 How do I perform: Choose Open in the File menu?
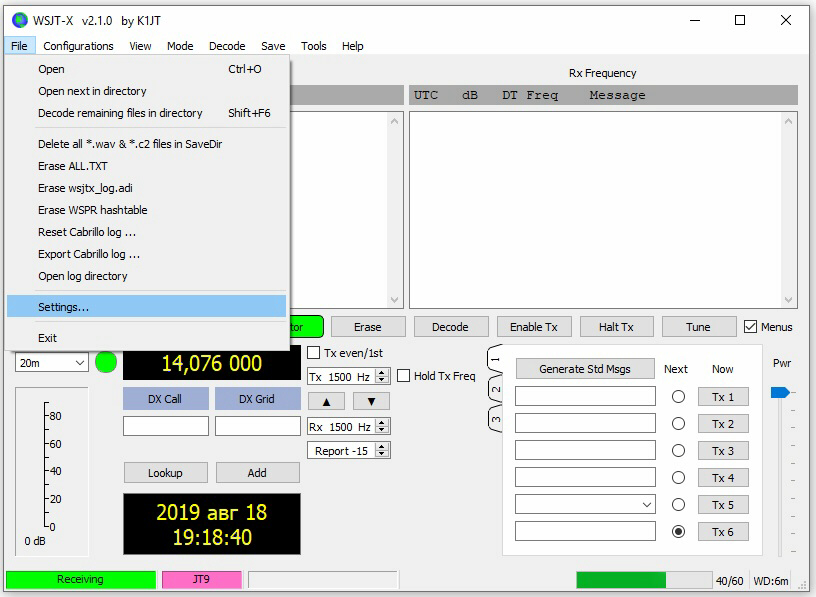146,69
